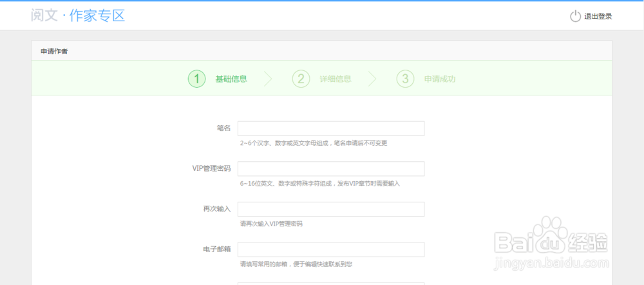Click the 电子邮箱 field label

click(217, 250)
